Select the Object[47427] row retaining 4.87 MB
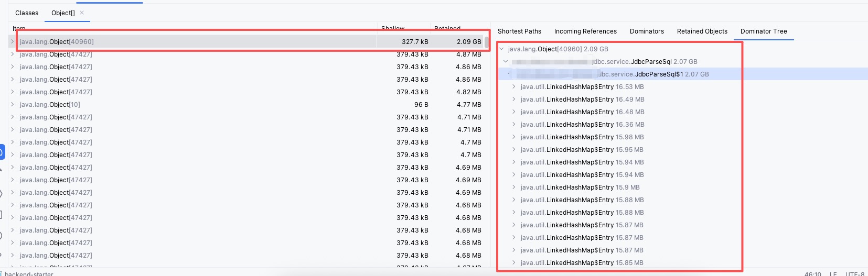Image resolution: width=868 pixels, height=276 pixels. (56, 54)
